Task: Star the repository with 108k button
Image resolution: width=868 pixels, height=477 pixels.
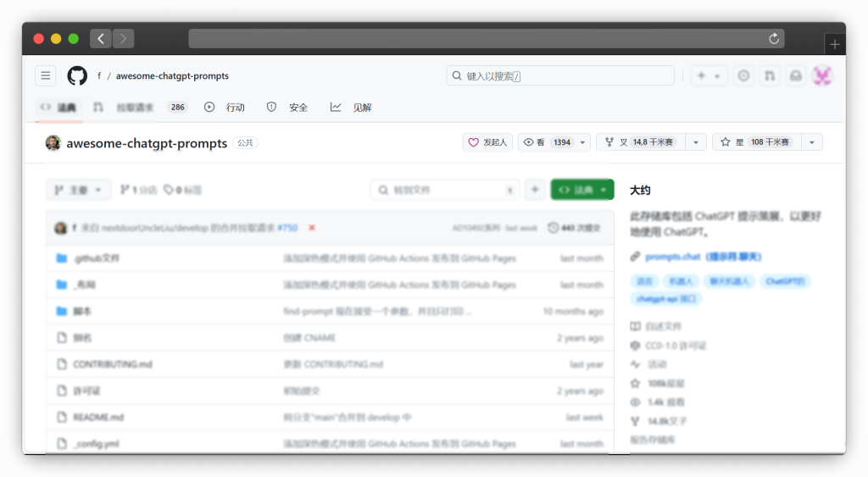Action: 757,142
